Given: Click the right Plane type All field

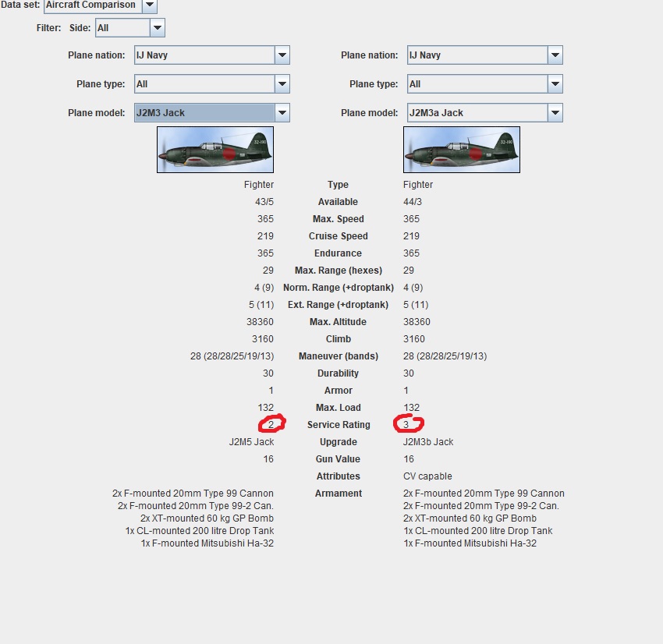Looking at the screenshot, I should [x=478, y=83].
